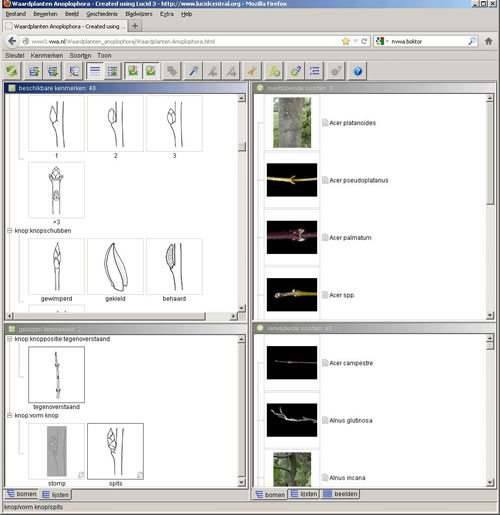Click the gray disabled sphere question icon
Viewport: 500px width, 515px height.
tap(336, 71)
